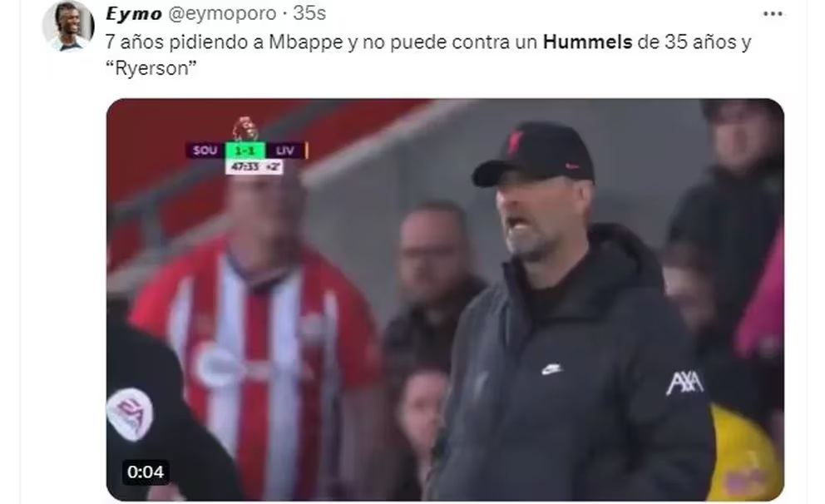825x504 pixels.
Task: Click the quoted “Ryerson” text
Action: tap(151, 68)
